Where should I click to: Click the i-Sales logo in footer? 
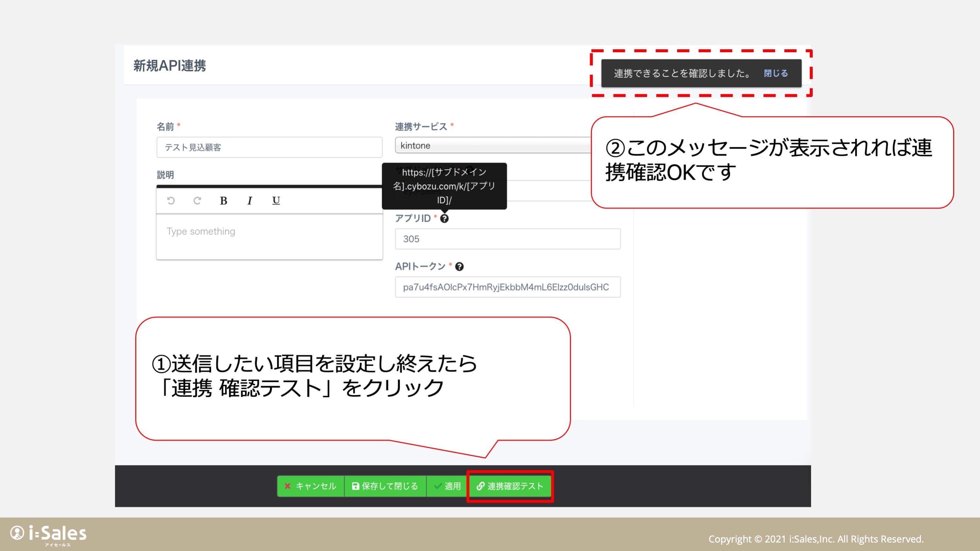click(x=49, y=534)
